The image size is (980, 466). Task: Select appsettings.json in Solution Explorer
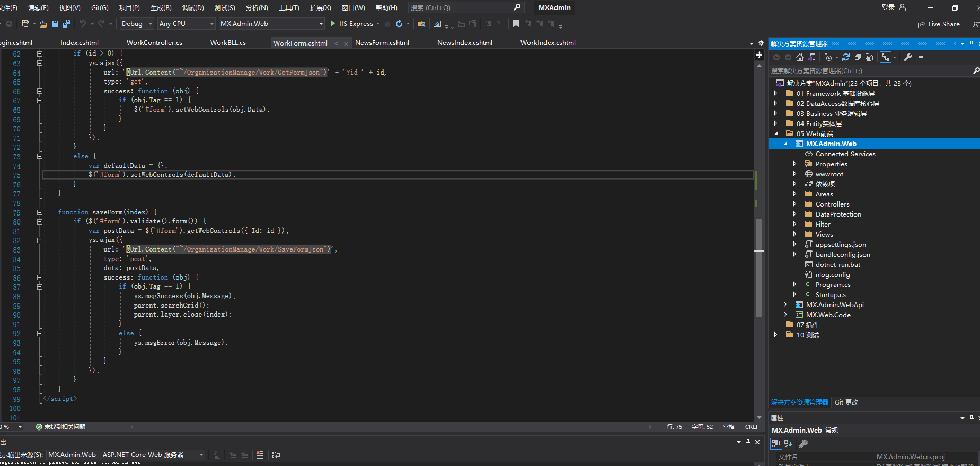(841, 245)
